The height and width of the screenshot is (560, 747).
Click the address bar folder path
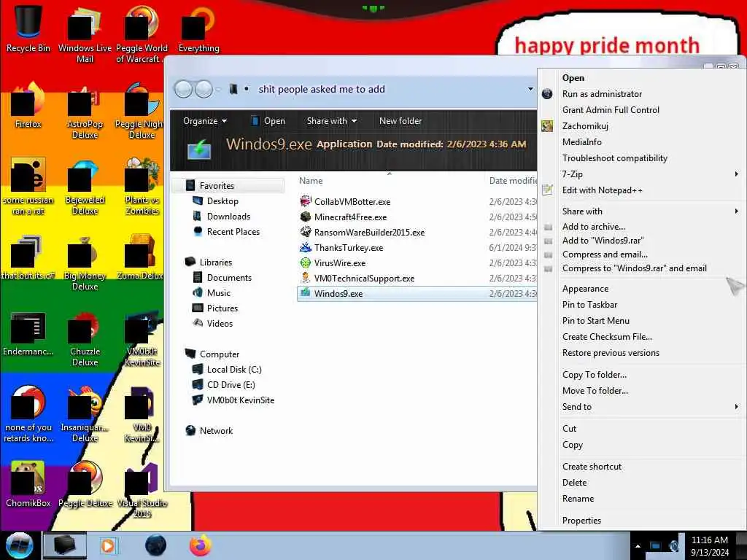click(322, 89)
